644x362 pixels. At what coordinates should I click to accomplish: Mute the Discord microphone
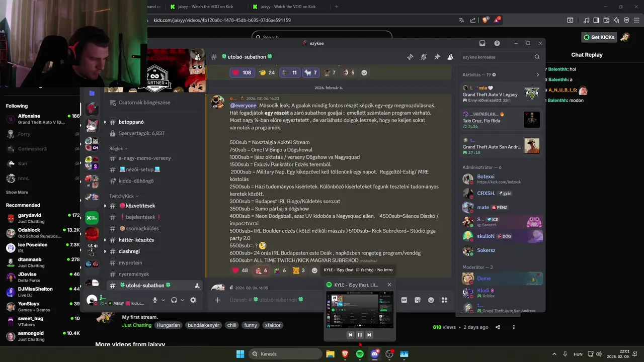(x=155, y=300)
